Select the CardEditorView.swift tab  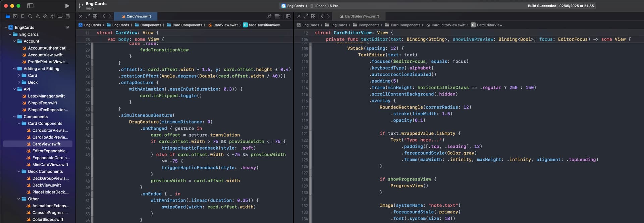359,16
